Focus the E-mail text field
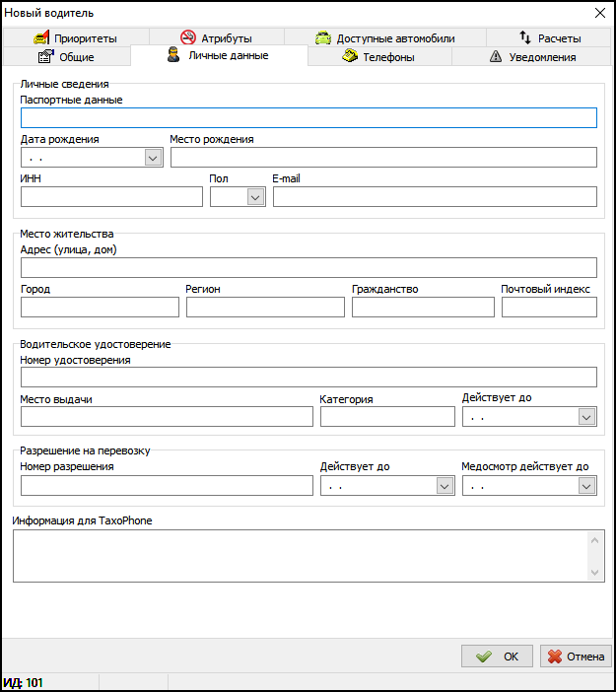Viewport: 616px width, 692px height. click(434, 197)
